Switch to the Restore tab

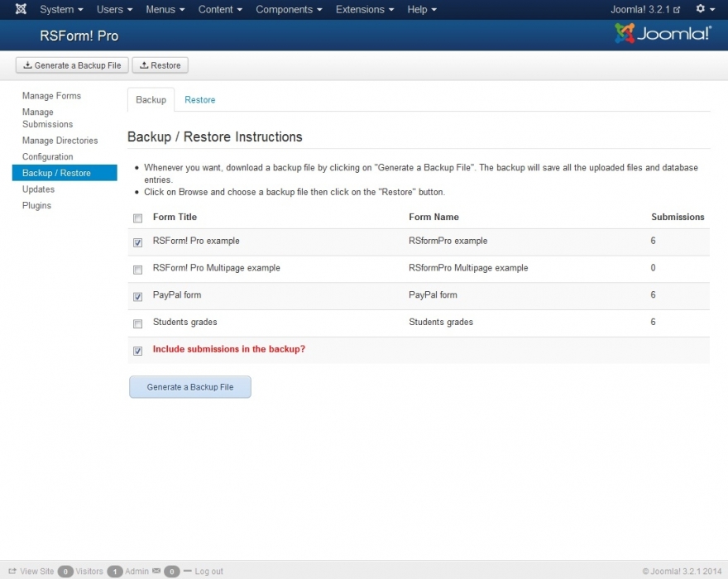pos(199,99)
